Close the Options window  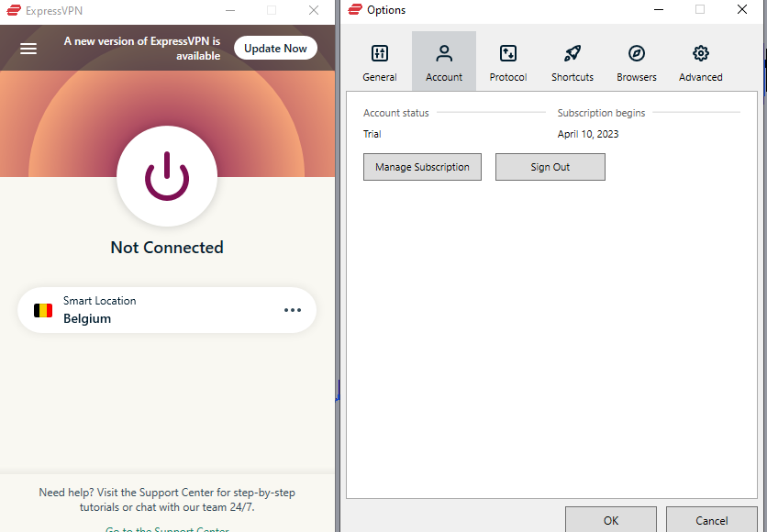(x=742, y=10)
